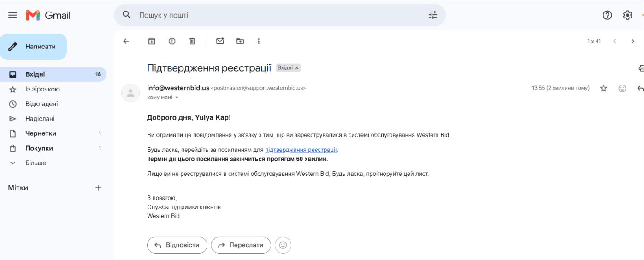Open the Help question mark icon

pos(607,15)
